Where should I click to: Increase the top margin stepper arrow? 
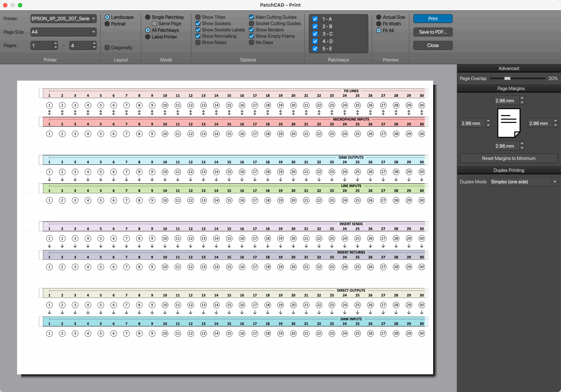tap(522, 98)
